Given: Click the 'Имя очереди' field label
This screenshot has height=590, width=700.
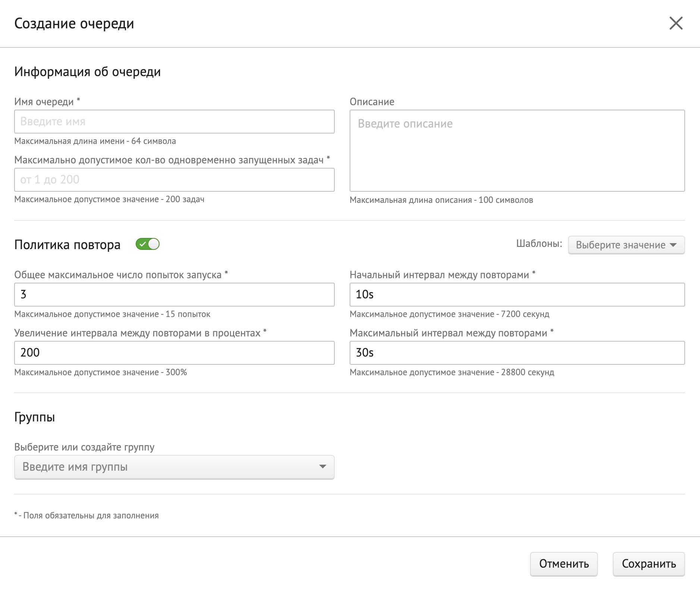Looking at the screenshot, I should pos(44,102).
